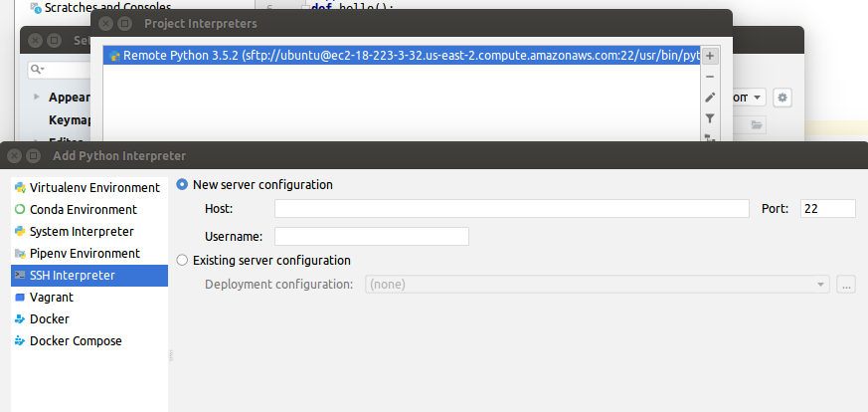The width and height of the screenshot is (868, 412).
Task: Click the SSH Interpreter terminal icon
Action: 20,276
